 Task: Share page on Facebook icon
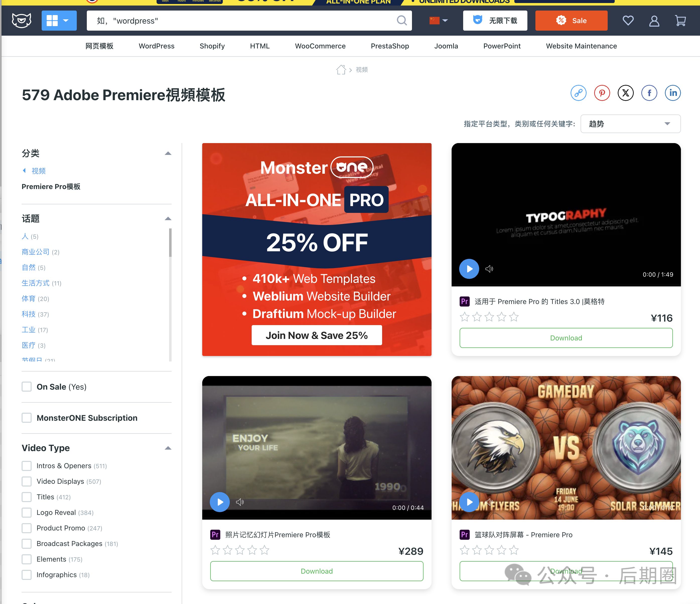click(x=649, y=93)
